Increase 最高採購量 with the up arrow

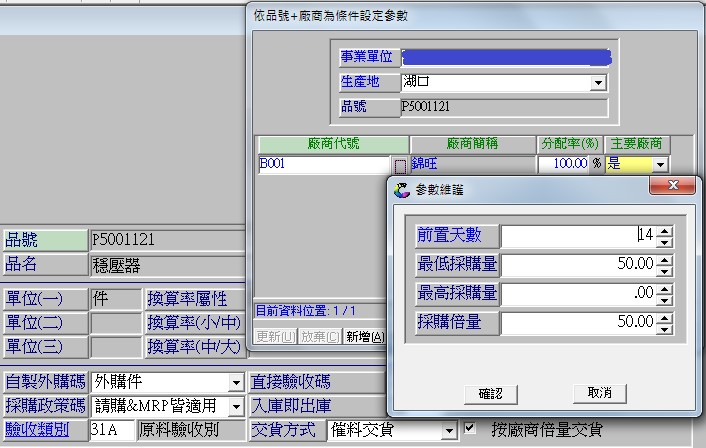pyautogui.click(x=665, y=290)
